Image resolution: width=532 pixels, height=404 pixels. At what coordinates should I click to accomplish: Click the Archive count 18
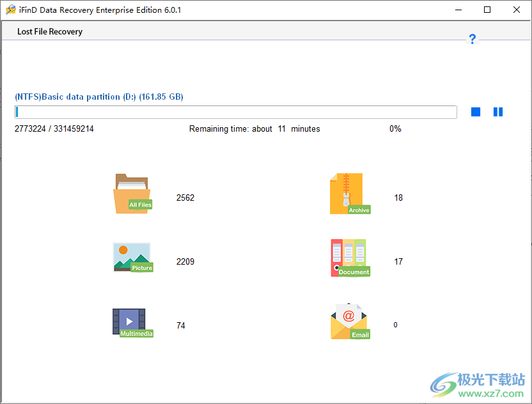point(398,198)
